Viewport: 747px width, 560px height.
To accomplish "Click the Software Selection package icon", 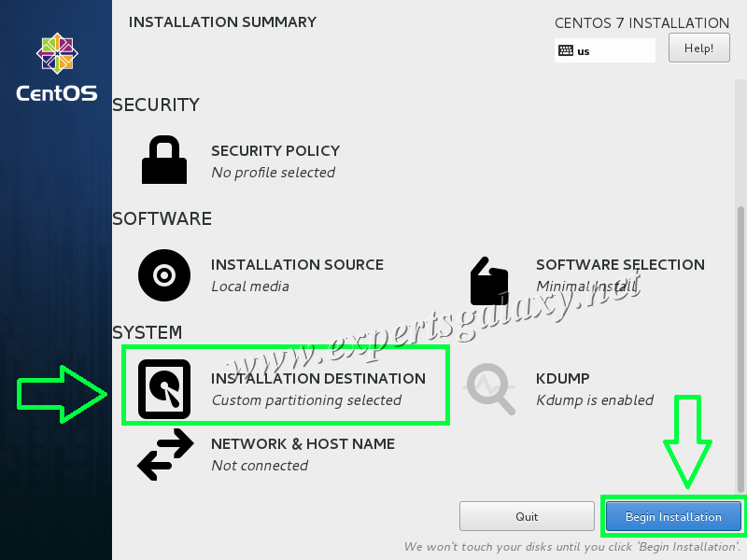I will (x=488, y=281).
